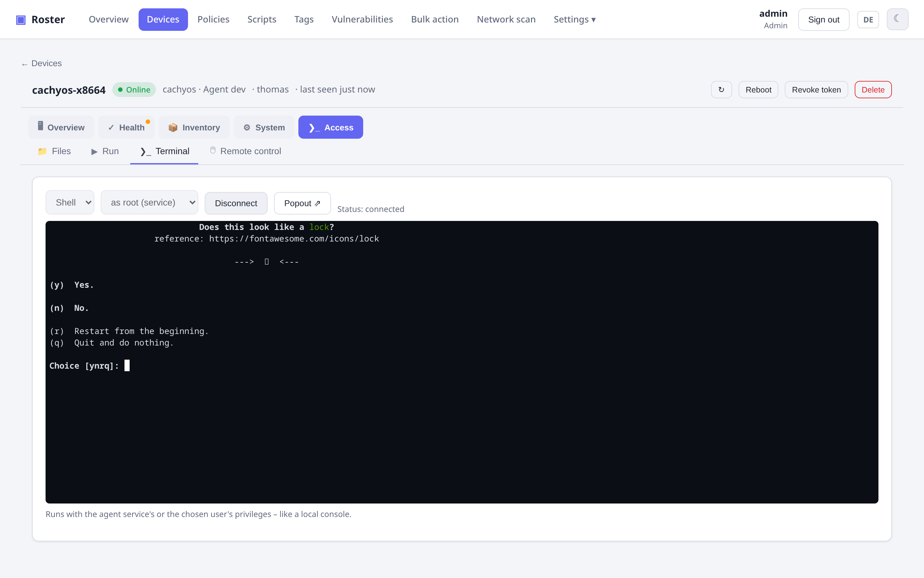Revoke the device token

click(x=816, y=90)
